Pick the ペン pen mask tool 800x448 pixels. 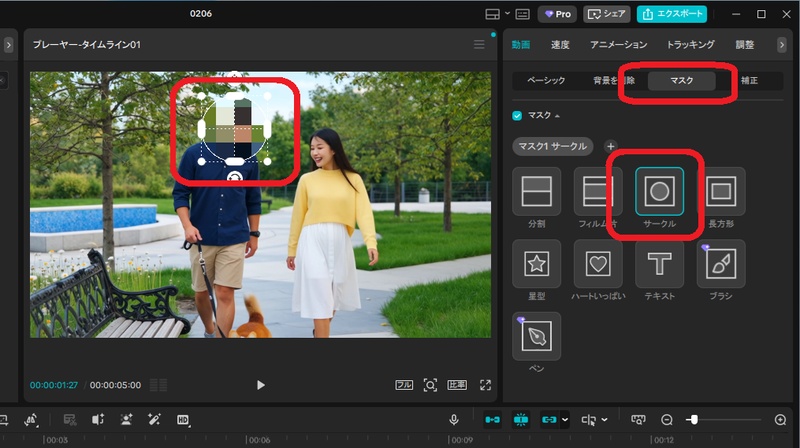point(536,336)
